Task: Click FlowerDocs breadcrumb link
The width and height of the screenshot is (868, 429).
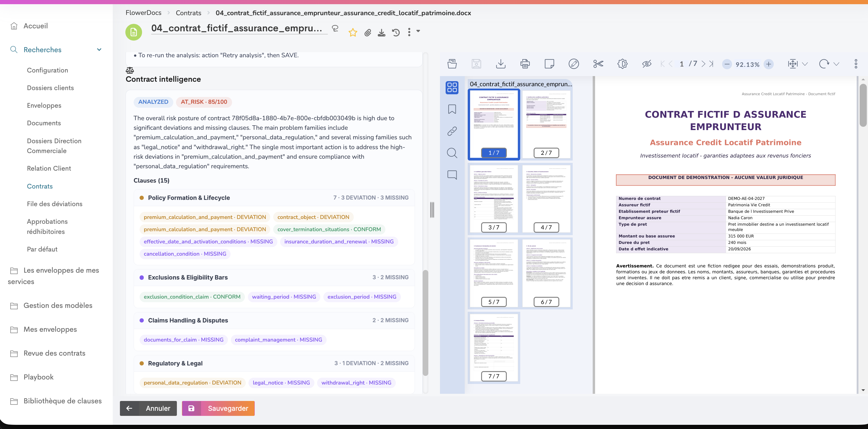Action: [143, 13]
